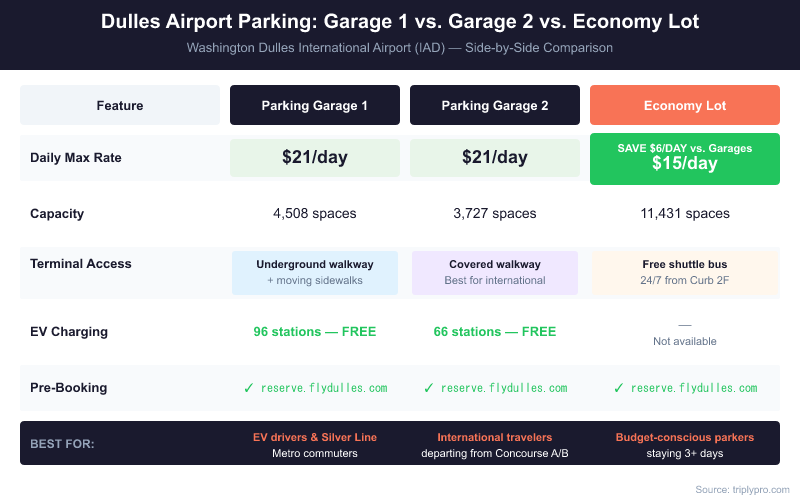Click the 66 stations — FREE text
This screenshot has height=500, width=800.
click(495, 331)
